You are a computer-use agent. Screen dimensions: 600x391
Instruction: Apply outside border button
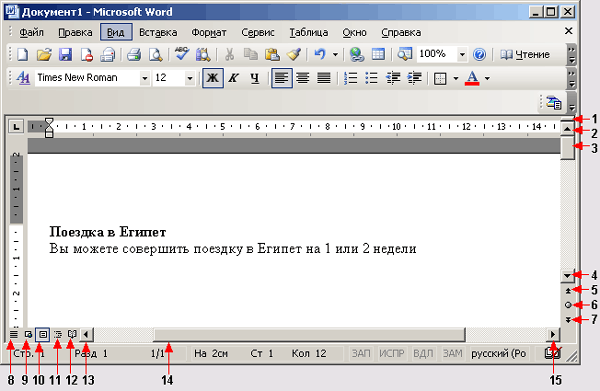click(x=440, y=79)
